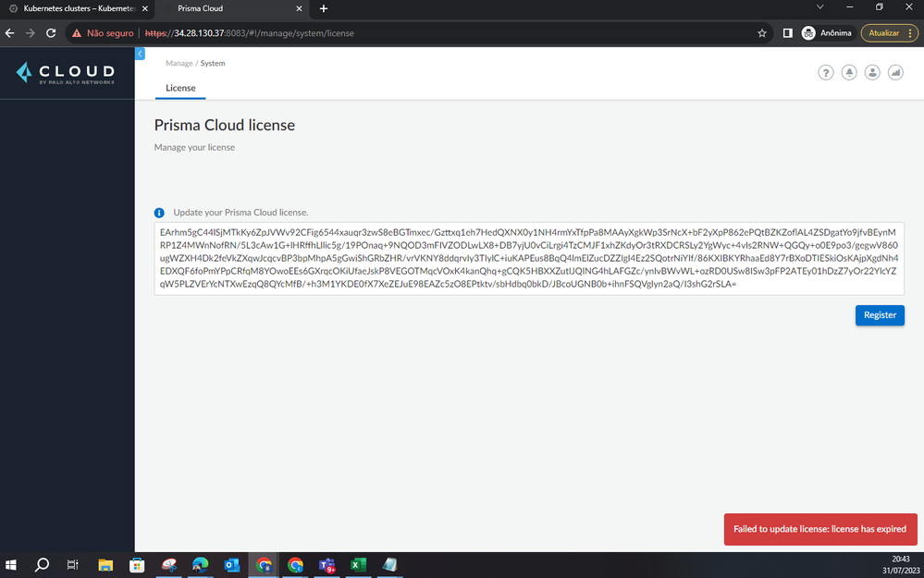Viewport: 924px width, 578px height.
Task: Click the Register button
Action: pos(880,315)
